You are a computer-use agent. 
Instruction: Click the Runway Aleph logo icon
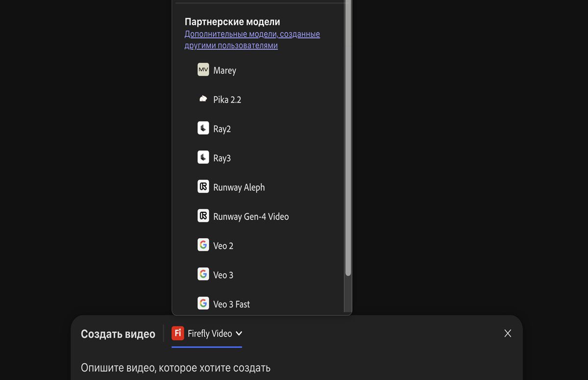[203, 187]
